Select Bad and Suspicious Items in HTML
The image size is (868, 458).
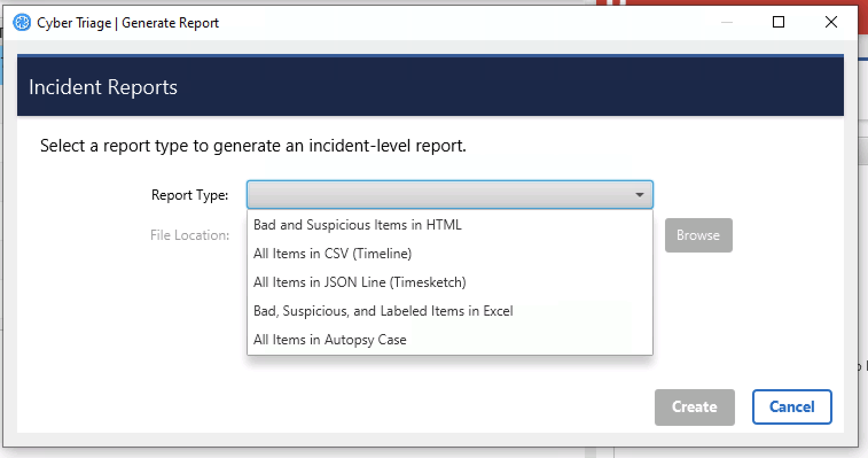tap(357, 224)
